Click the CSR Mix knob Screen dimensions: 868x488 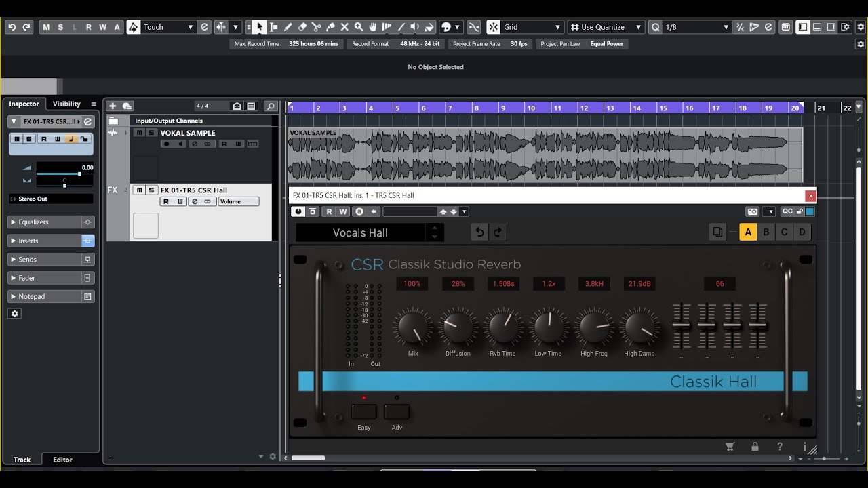[413, 327]
